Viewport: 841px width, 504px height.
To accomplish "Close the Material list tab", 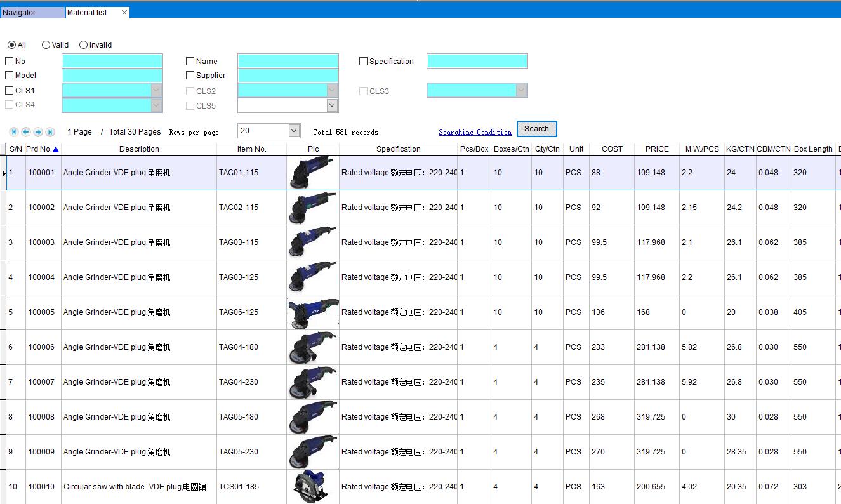I will pyautogui.click(x=124, y=13).
